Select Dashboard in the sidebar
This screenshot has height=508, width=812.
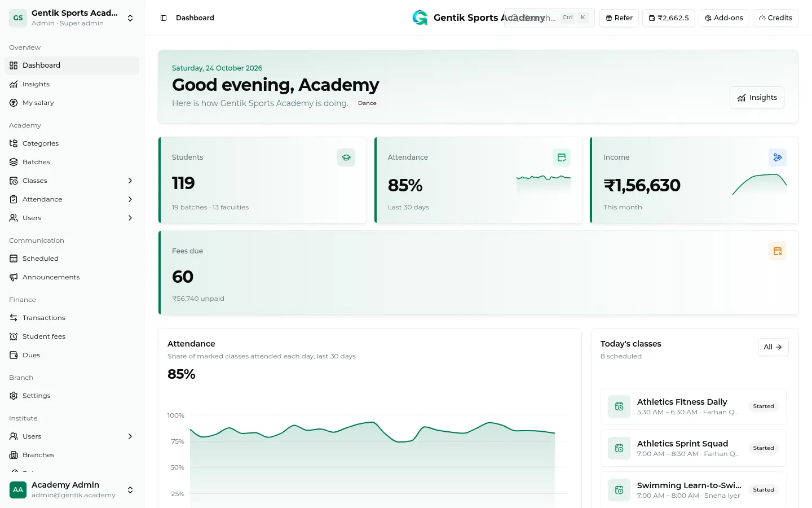[72, 65]
